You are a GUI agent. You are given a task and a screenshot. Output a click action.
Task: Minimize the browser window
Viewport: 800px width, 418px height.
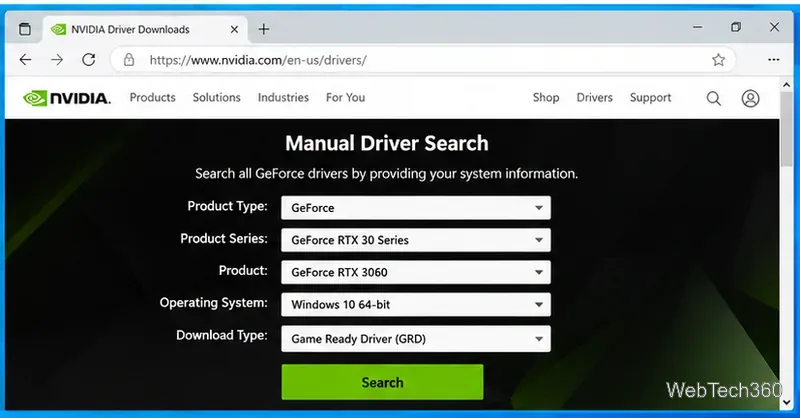click(x=697, y=27)
